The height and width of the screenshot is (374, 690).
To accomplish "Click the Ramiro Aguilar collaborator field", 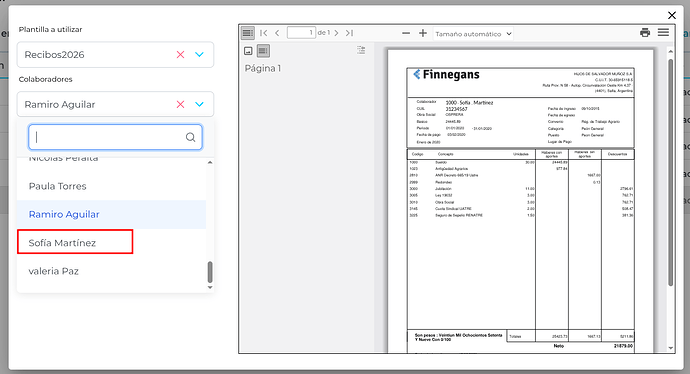I will point(115,104).
